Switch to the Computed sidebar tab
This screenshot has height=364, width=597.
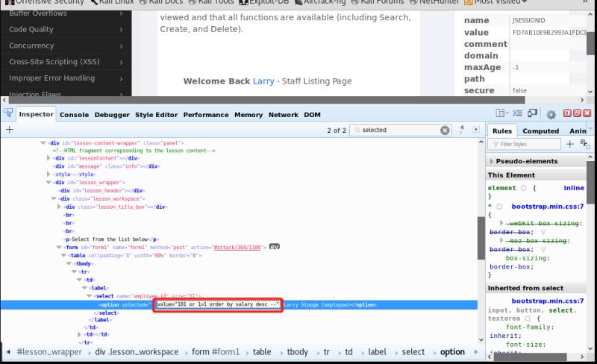[x=540, y=131]
